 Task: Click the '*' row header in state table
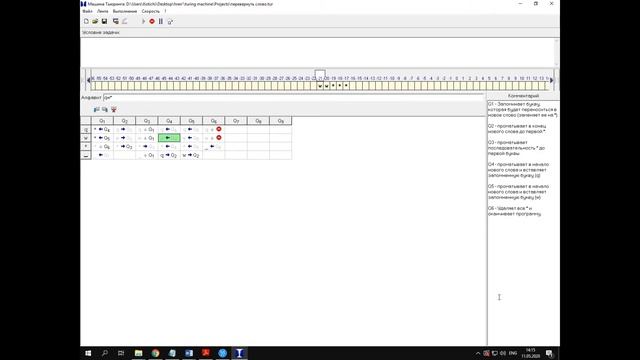(x=86, y=147)
